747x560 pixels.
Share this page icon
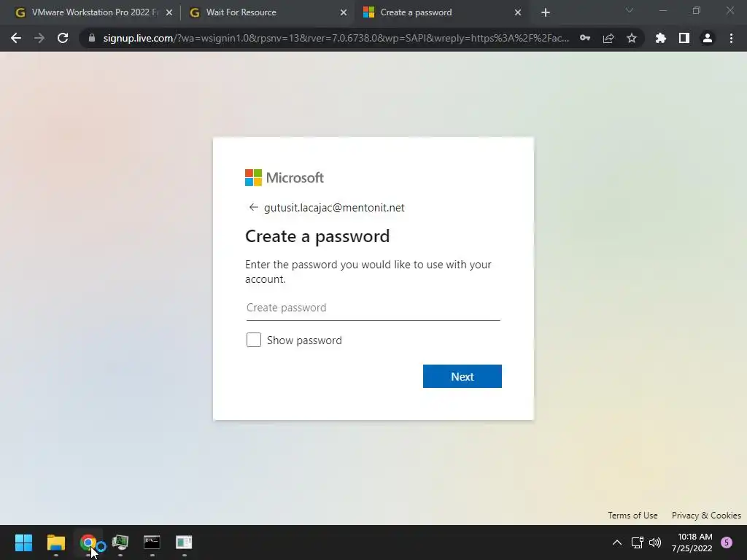click(608, 38)
